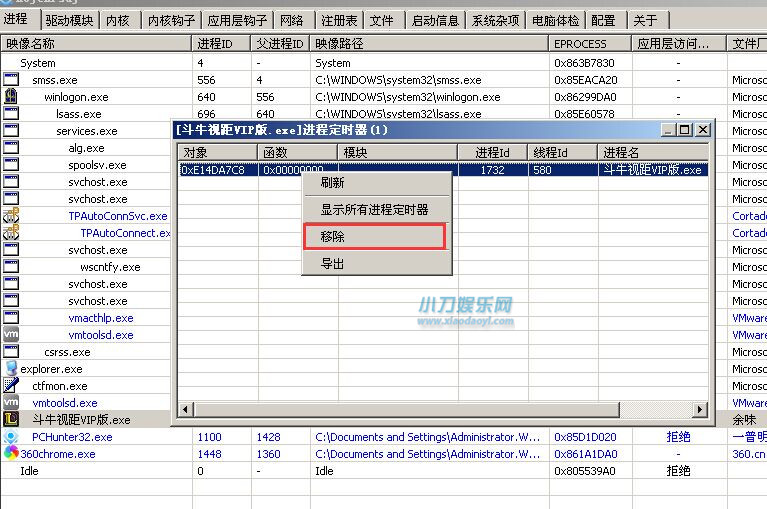Click the TPAutoConnSvc.exe process icon

(x=11, y=215)
